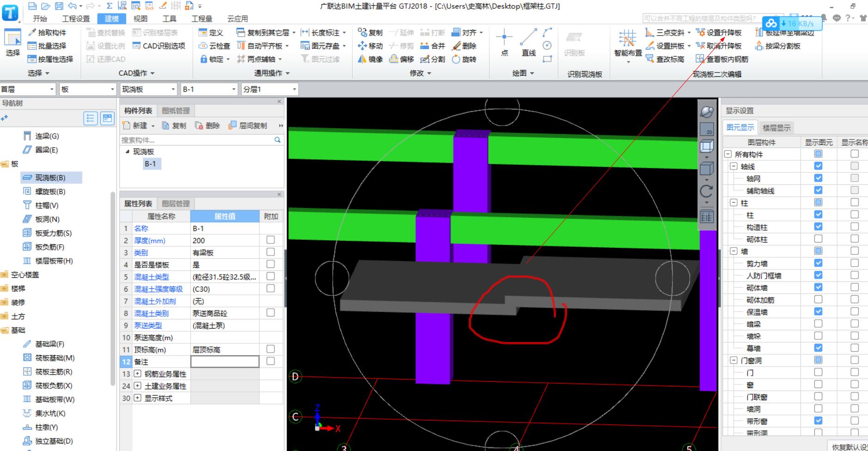868x451 pixels.
Task: Click the 设置升降板 tool
Action: point(719,32)
